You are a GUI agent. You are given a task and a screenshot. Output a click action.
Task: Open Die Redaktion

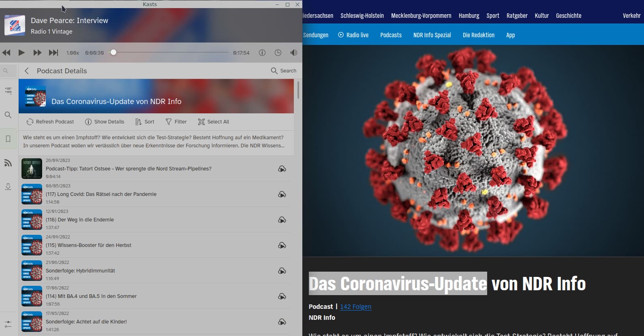[479, 35]
